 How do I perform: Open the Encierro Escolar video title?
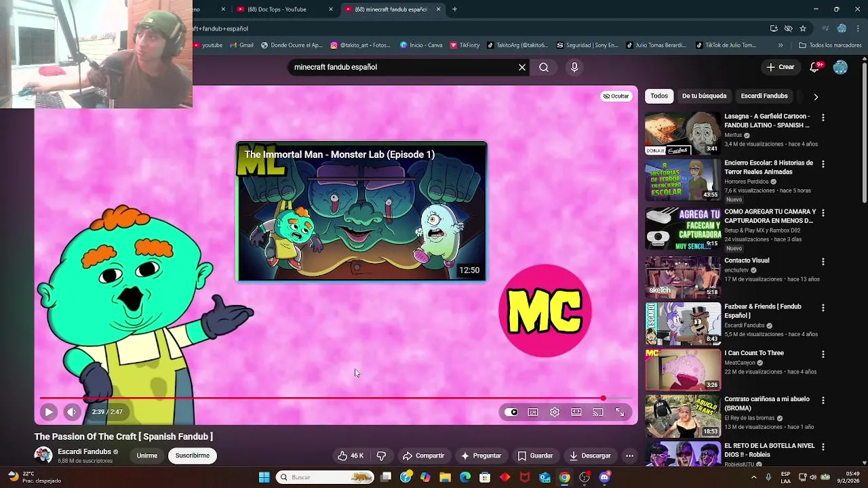point(768,167)
